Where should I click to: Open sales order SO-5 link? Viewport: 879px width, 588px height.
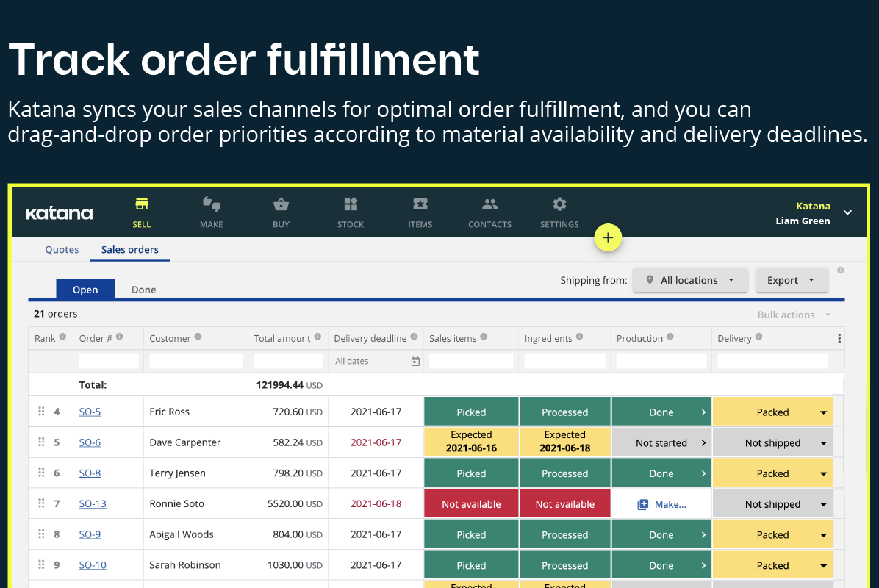pyautogui.click(x=90, y=412)
